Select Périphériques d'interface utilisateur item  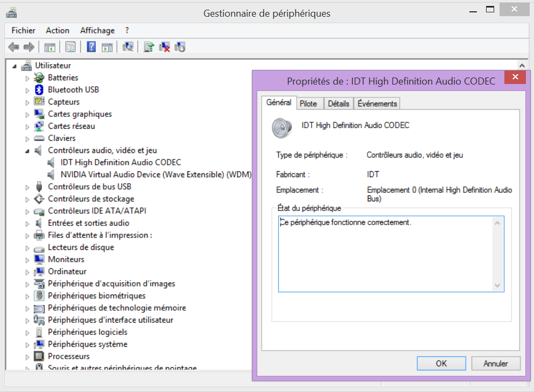point(110,320)
